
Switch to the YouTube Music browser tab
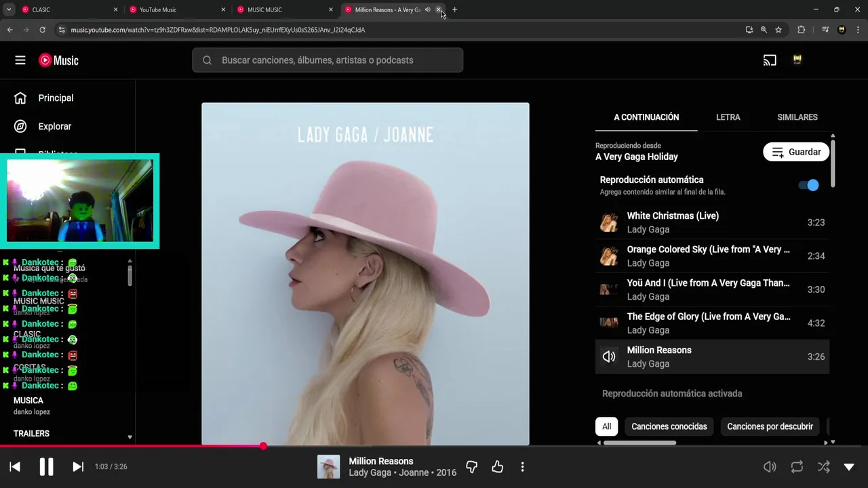click(176, 9)
